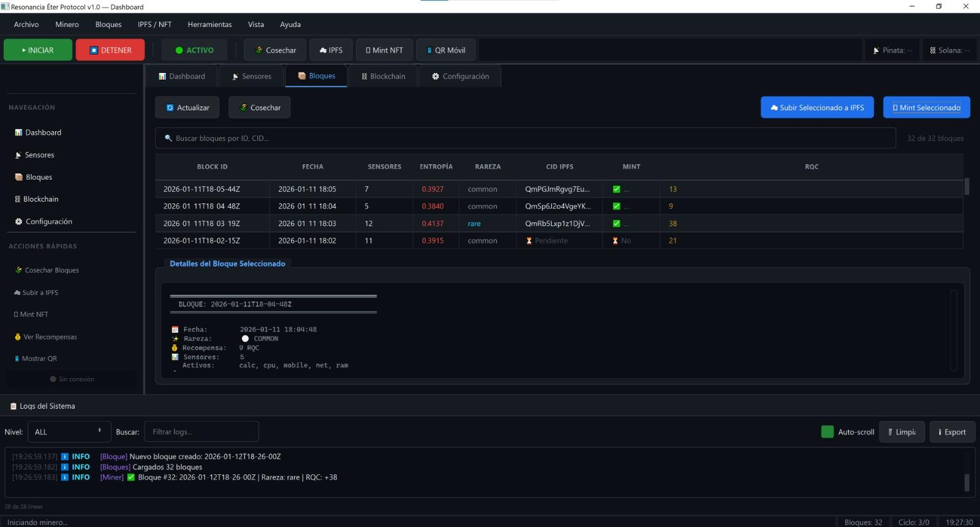Click the Pinata status indicator
This screenshot has height=527, width=980.
pyautogui.click(x=892, y=50)
